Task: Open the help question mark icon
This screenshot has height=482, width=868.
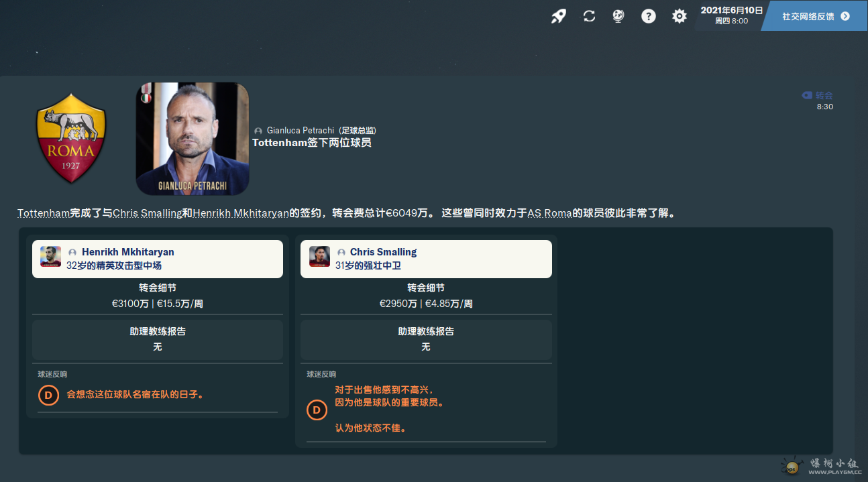Action: [x=648, y=16]
